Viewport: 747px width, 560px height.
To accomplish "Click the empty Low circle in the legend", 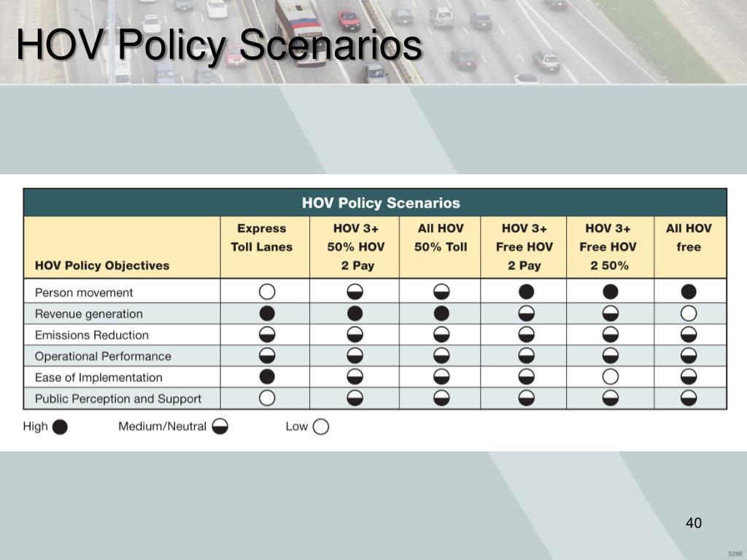I will pos(321,427).
